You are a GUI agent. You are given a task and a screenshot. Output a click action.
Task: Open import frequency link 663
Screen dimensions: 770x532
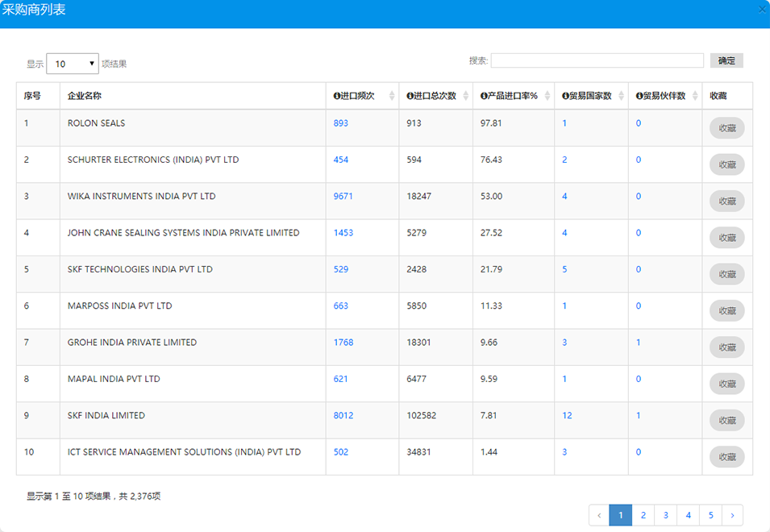coord(340,305)
